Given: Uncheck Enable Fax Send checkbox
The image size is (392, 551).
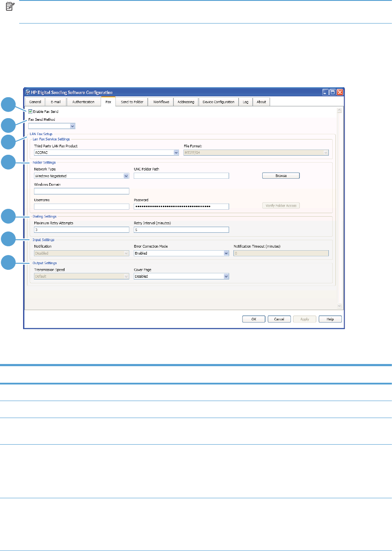Looking at the screenshot, I should tap(30, 112).
